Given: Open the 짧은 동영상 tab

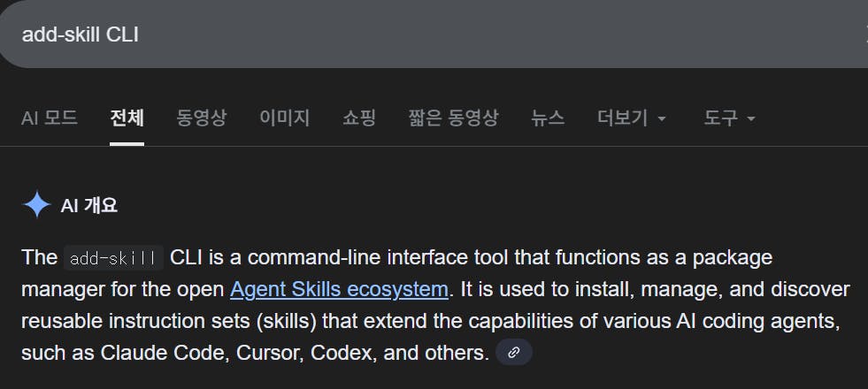Looking at the screenshot, I should click(x=453, y=118).
